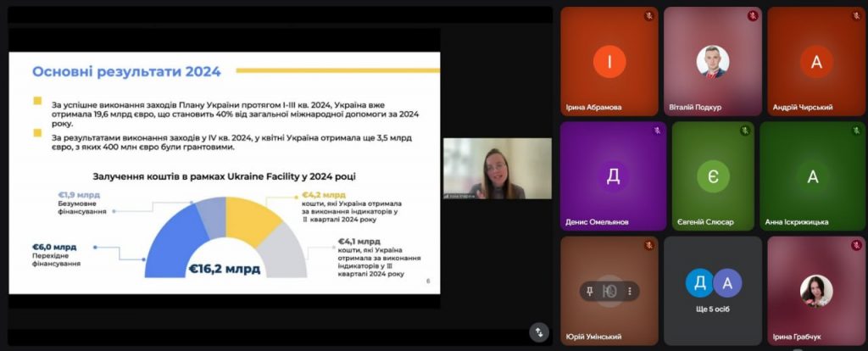Pin Юрій Умінський's tile with the pin icon
The height and width of the screenshot is (351, 868).
[590, 291]
